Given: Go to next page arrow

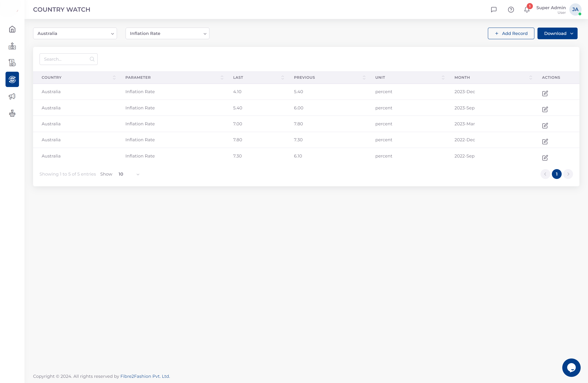Looking at the screenshot, I should point(568,174).
